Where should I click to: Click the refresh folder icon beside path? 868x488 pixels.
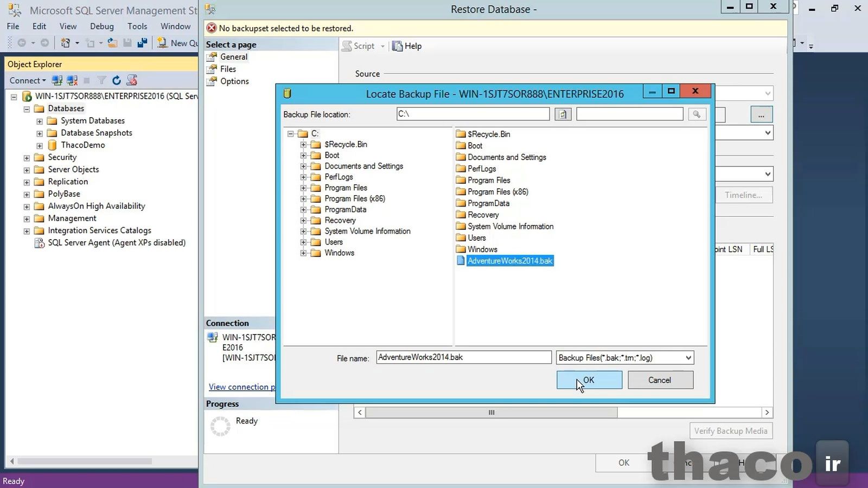coord(563,114)
